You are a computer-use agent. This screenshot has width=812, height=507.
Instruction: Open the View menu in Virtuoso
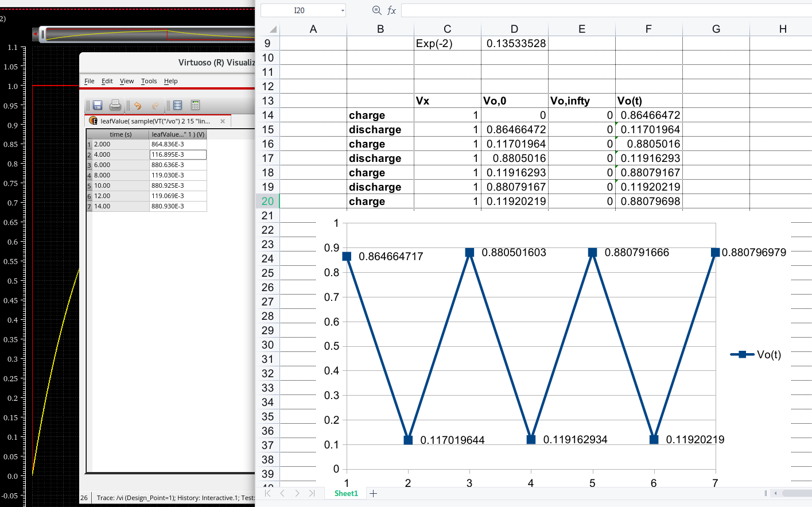[127, 81]
